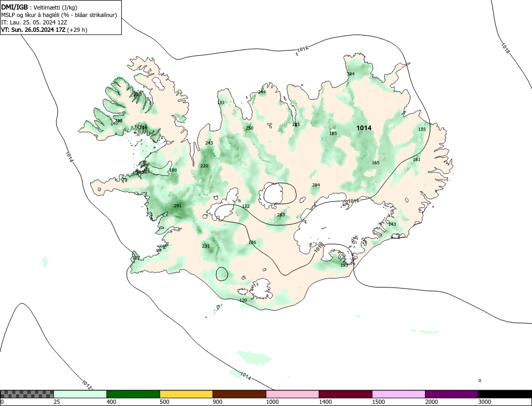Click the legend label "1500"
Viewport: 532px width, 406px height.
click(x=378, y=402)
